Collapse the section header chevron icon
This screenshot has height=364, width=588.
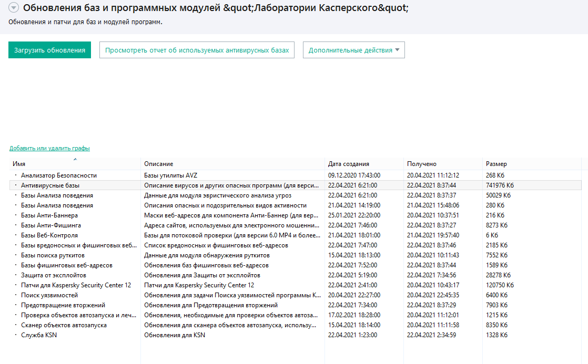14,7
